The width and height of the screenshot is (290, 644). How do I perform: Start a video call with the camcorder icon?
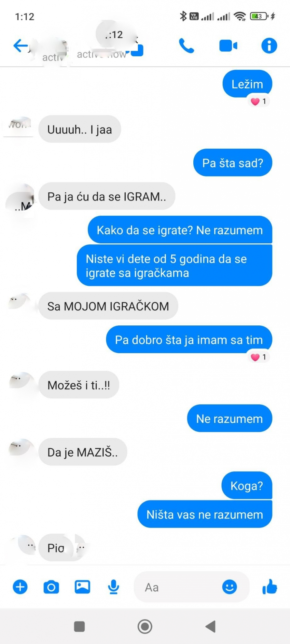(228, 46)
